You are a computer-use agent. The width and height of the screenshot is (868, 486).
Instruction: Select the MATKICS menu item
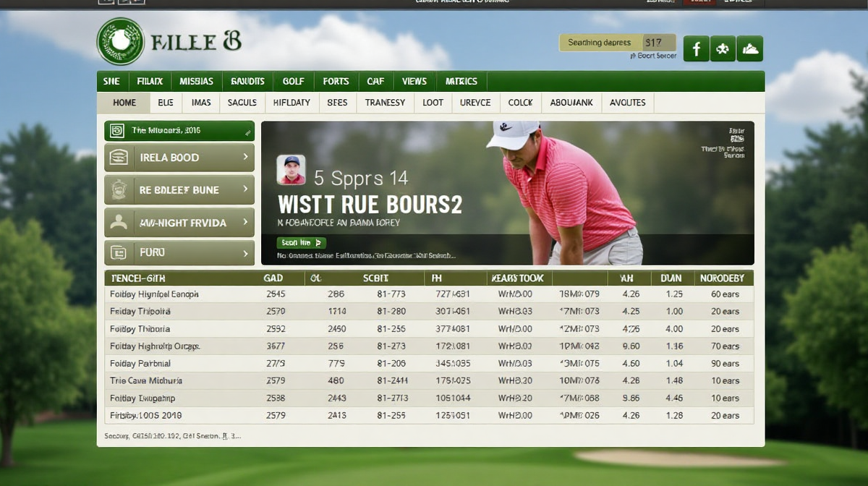click(461, 81)
